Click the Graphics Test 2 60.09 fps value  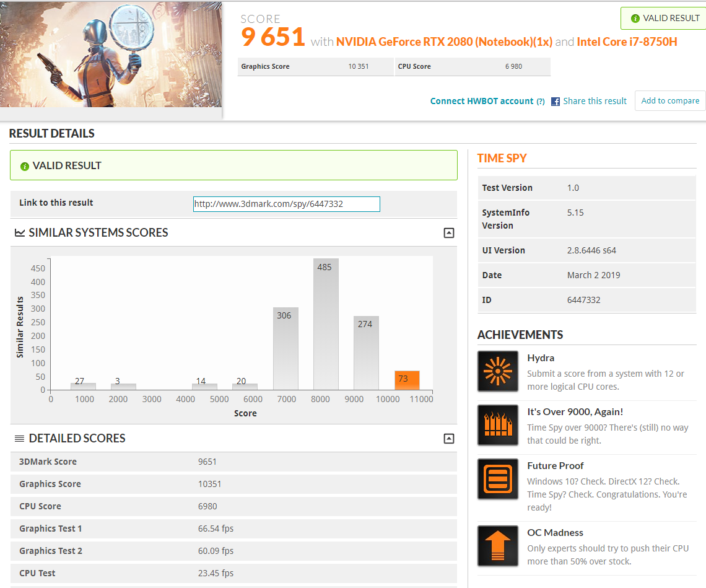point(216,551)
